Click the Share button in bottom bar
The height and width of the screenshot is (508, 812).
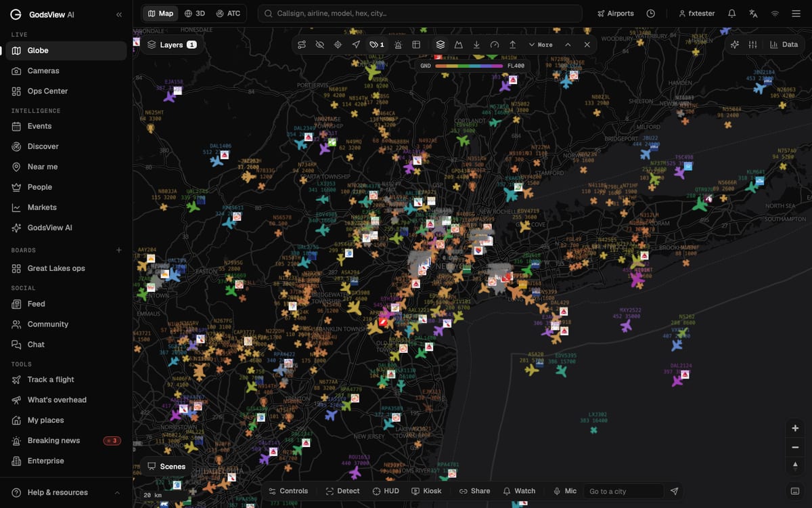pyautogui.click(x=475, y=491)
